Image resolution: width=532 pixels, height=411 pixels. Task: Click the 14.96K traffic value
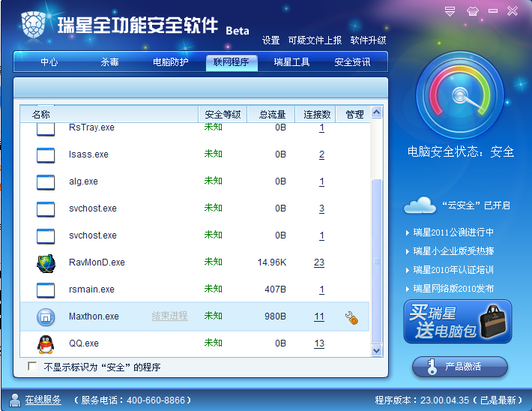[x=272, y=262]
